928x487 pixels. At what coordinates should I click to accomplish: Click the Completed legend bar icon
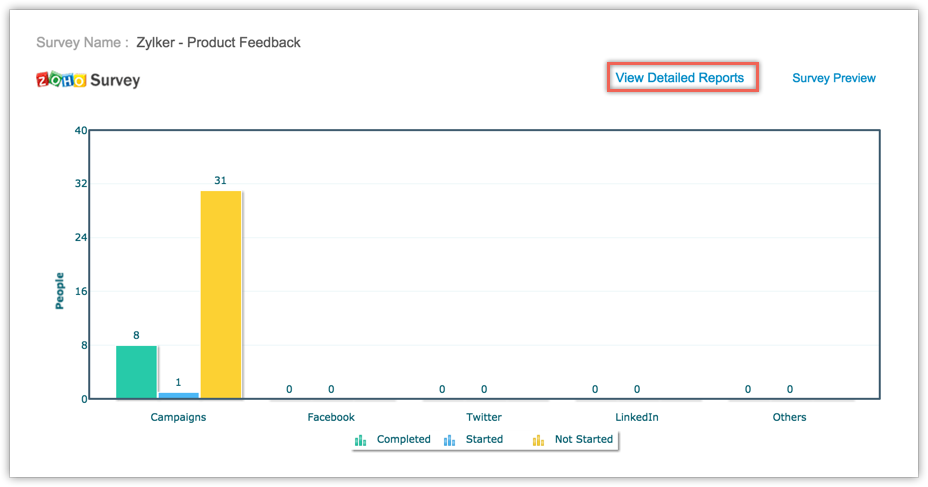tap(361, 440)
